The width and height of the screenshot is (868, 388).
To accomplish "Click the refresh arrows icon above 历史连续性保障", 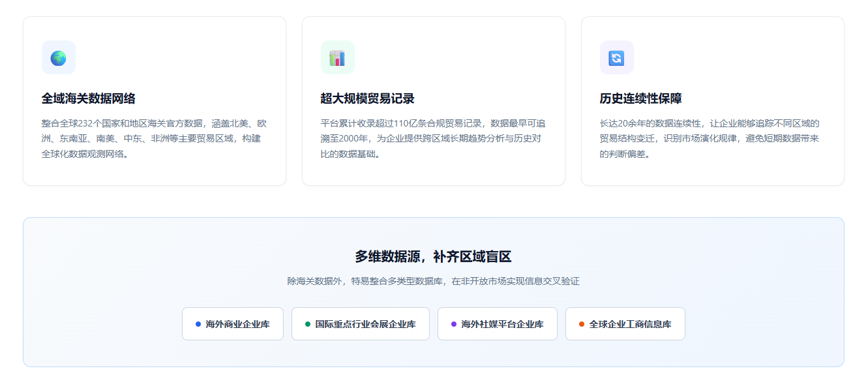I will click(x=616, y=58).
